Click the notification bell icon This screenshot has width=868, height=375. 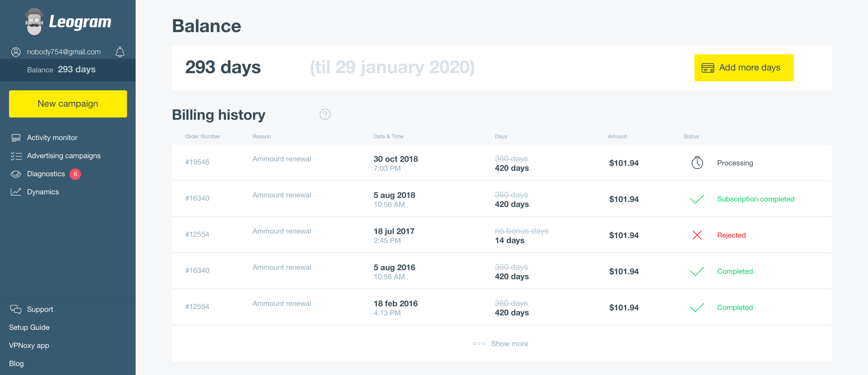120,52
